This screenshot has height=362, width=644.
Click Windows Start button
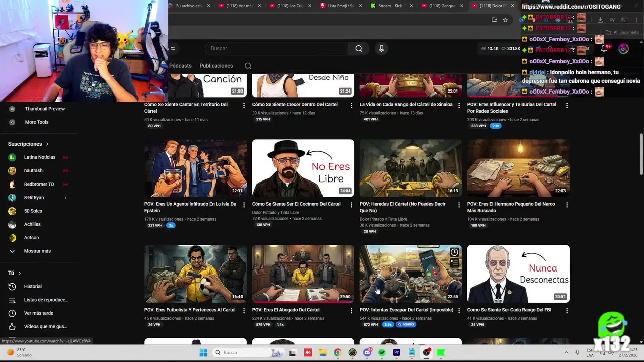point(203,352)
